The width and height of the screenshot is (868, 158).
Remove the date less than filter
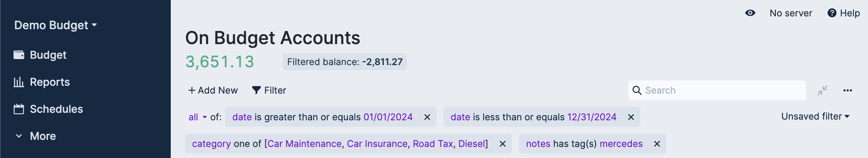631,117
